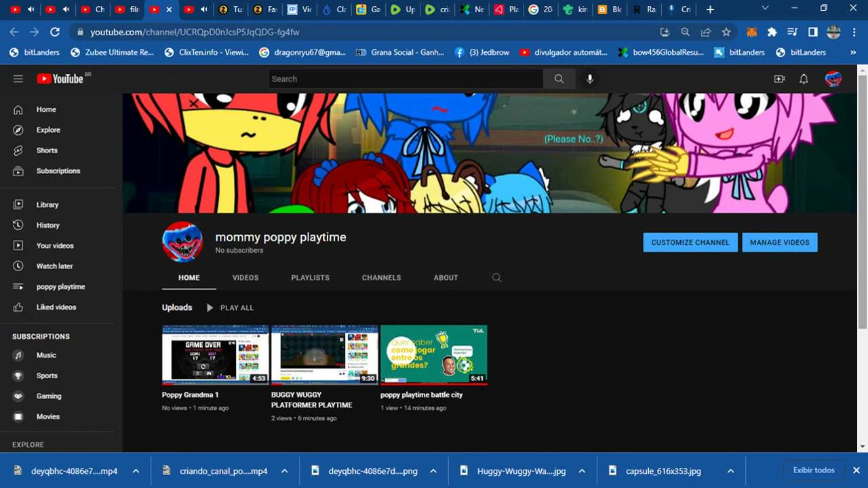Open the 5:41 green soccer video thumbnail
Screen dimensions: 868x488
434,355
